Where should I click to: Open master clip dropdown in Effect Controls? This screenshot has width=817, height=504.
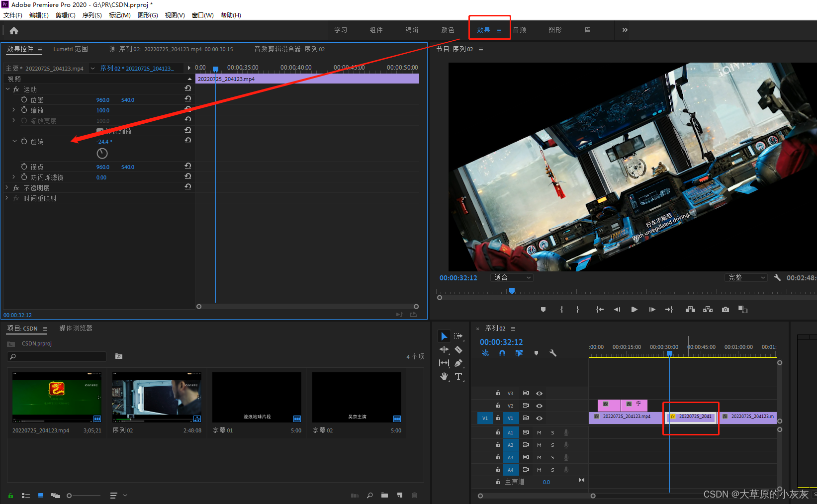point(92,68)
